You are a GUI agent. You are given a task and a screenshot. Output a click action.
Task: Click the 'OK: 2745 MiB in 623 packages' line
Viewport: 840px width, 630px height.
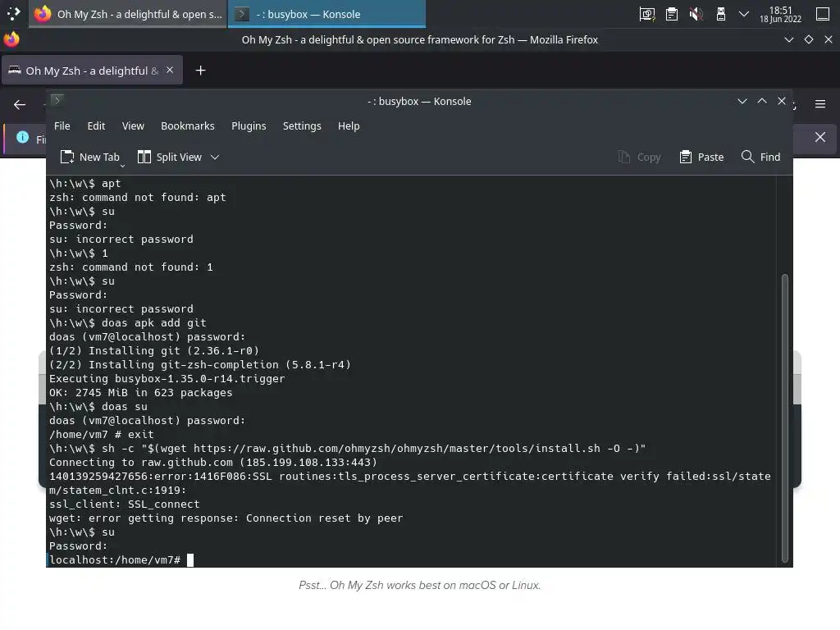[140, 393]
